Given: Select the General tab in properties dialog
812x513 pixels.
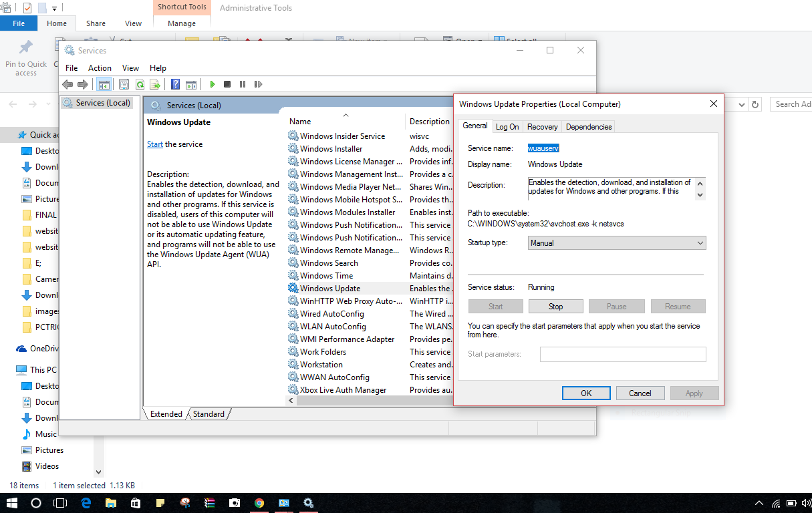Looking at the screenshot, I should pos(475,126).
